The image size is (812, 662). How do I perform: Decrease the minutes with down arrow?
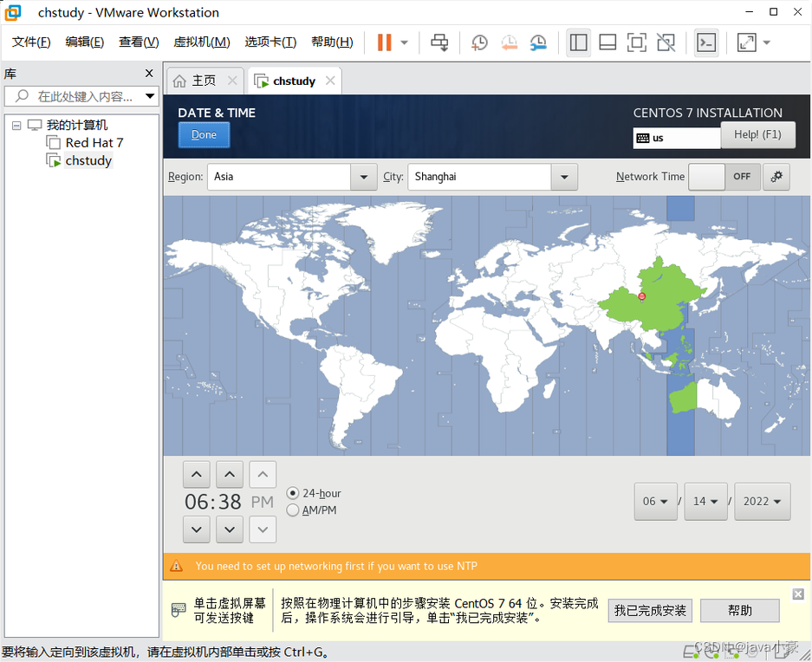coord(230,529)
